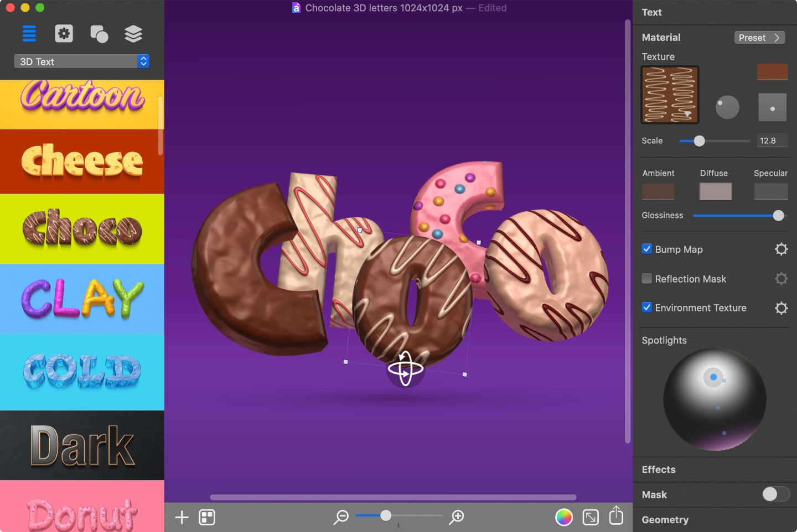Screen dimensions: 797x532
Task: Open the Material Preset chooser
Action: (759, 38)
